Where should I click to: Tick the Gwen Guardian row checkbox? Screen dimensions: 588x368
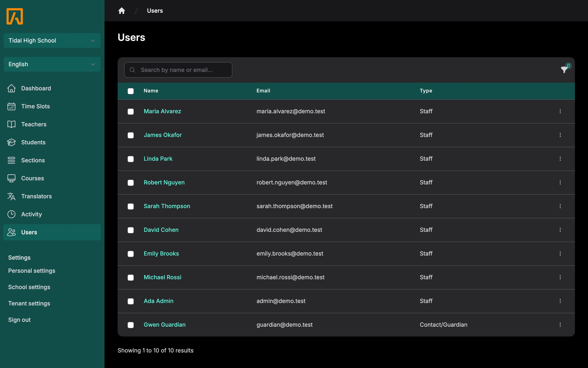[131, 325]
